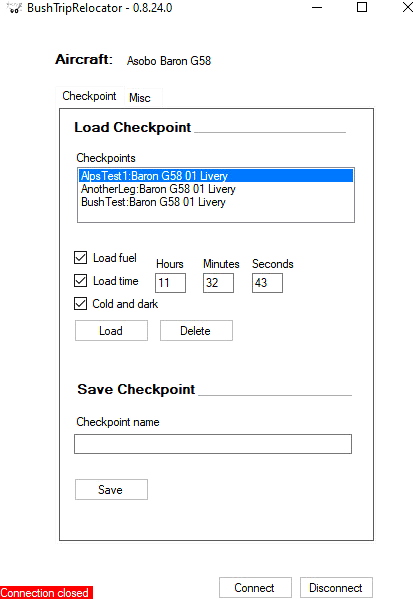Image resolution: width=418 pixels, height=599 pixels.
Task: Maximize the BushTripRelocator window
Action: coord(362,7)
